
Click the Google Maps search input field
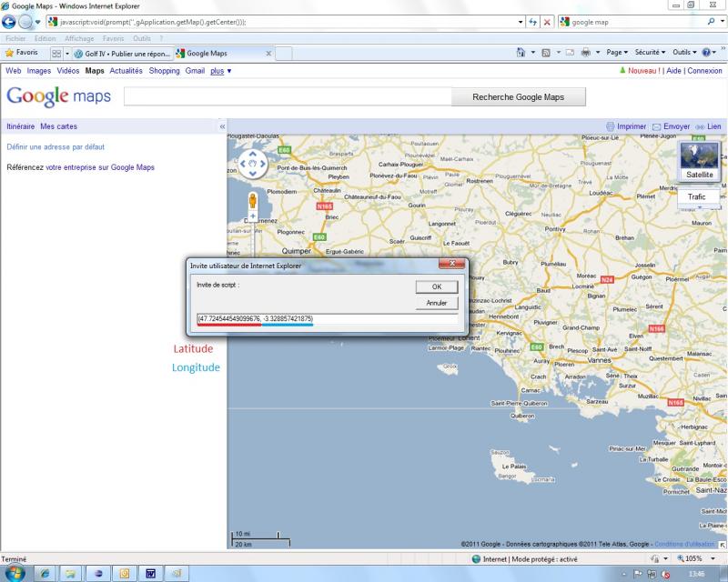[x=288, y=97]
